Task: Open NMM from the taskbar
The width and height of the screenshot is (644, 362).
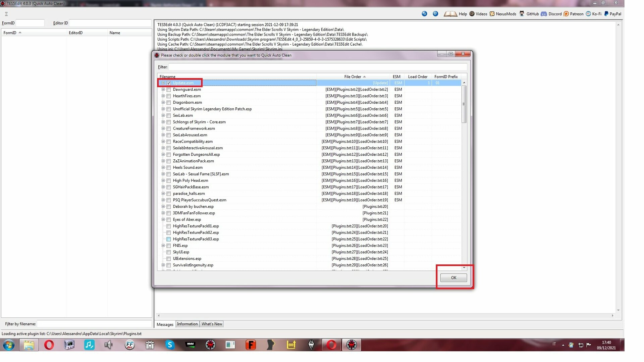Action: (x=190, y=345)
